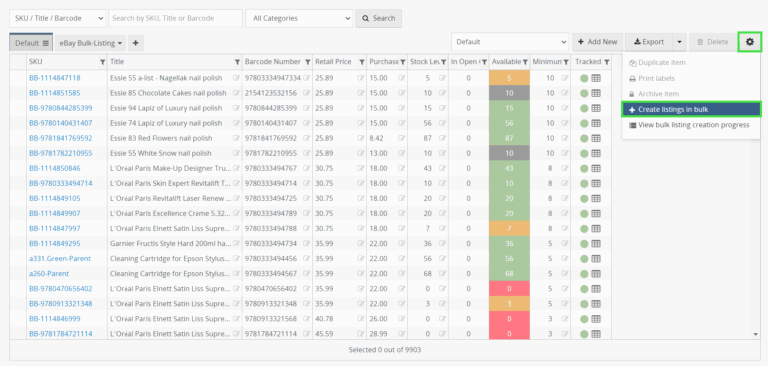Focus the SKU, Title or Barcode search field
768x366 pixels.
coord(175,18)
